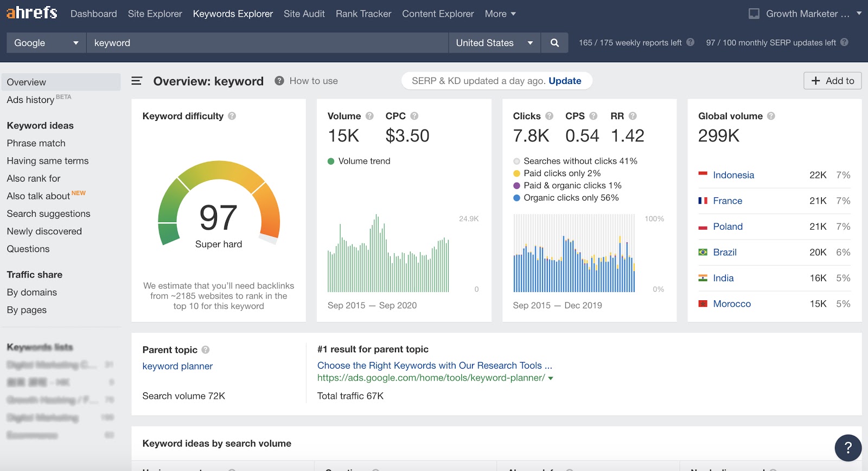868x471 pixels.
Task: Click the Volume trend bar chart
Action: (x=388, y=253)
